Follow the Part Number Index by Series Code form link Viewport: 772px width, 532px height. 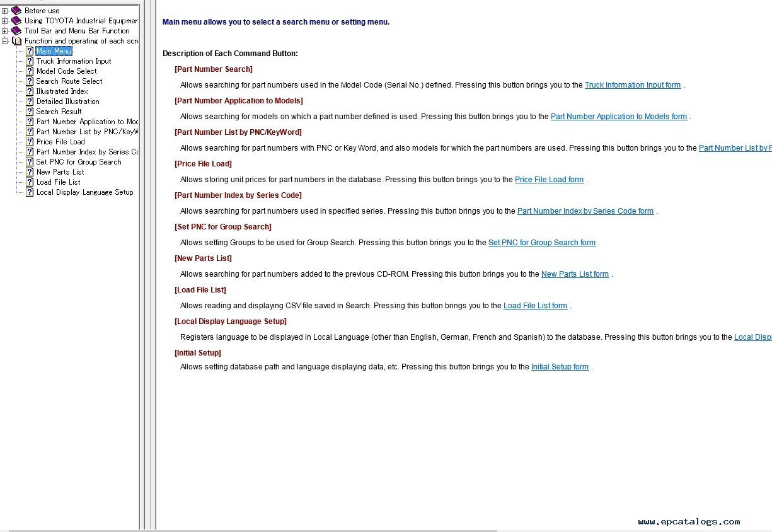585,211
